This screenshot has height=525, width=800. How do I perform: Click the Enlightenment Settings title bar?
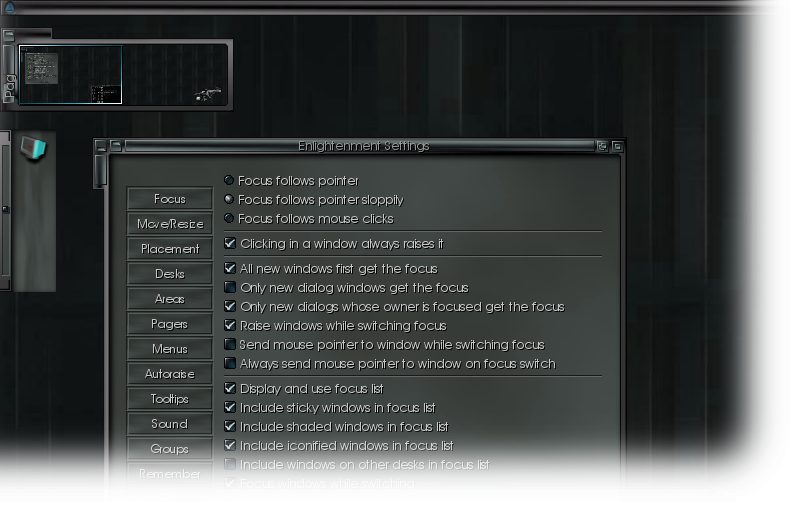coord(360,146)
